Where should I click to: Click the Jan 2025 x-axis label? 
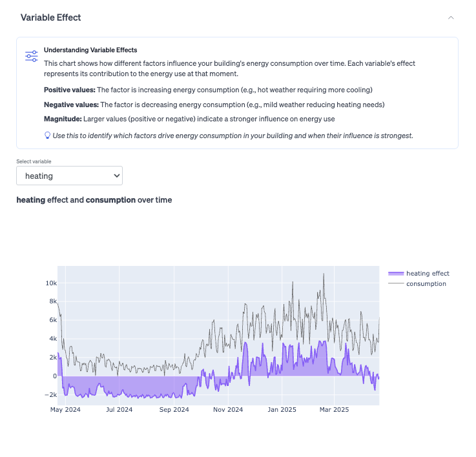pyautogui.click(x=281, y=409)
